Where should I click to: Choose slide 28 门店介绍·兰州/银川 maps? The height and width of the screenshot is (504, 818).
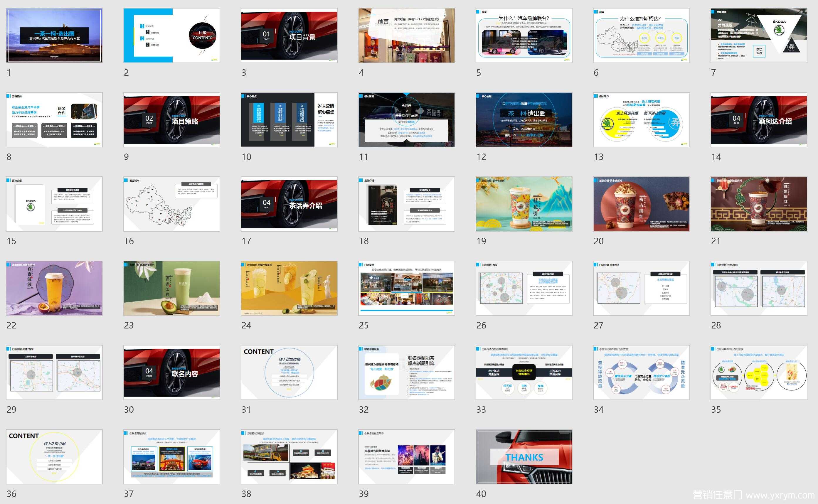pyautogui.click(x=759, y=288)
